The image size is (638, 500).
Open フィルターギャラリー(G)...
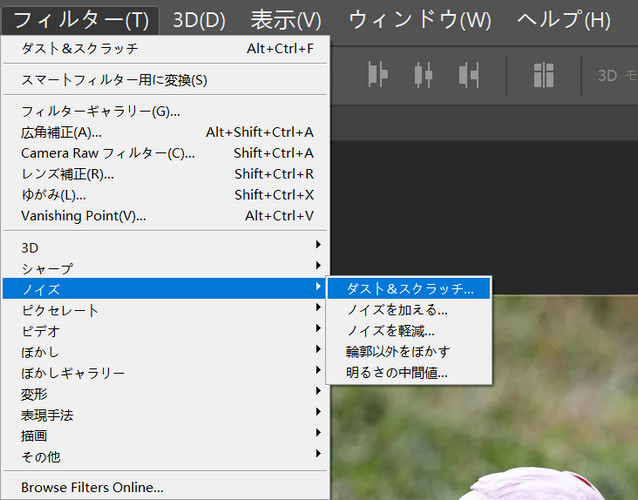165,111
